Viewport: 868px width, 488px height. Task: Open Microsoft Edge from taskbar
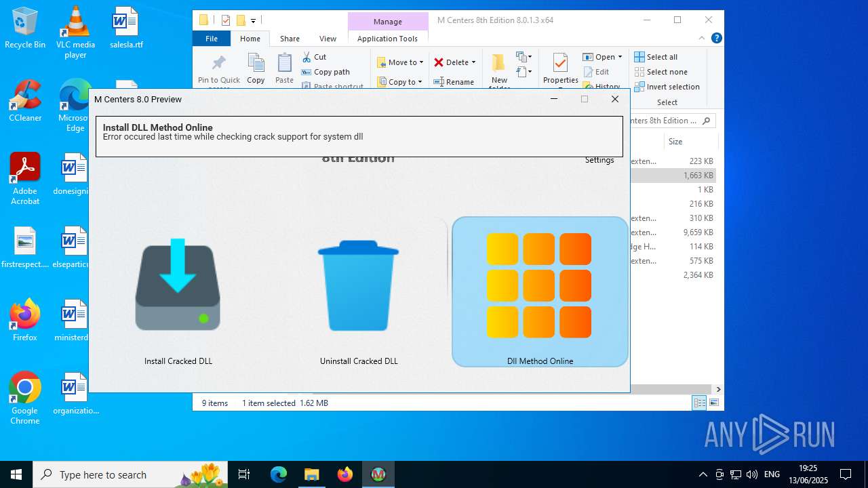[279, 474]
